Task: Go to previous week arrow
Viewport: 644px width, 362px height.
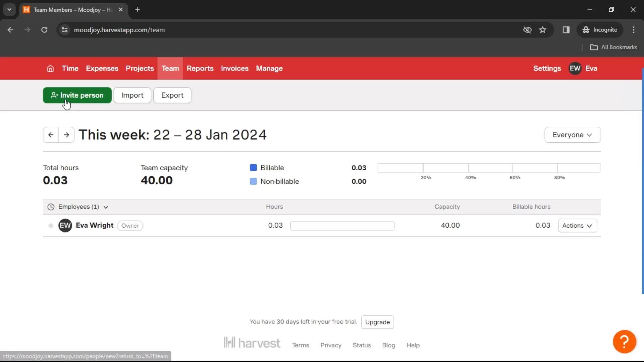Action: [51, 135]
